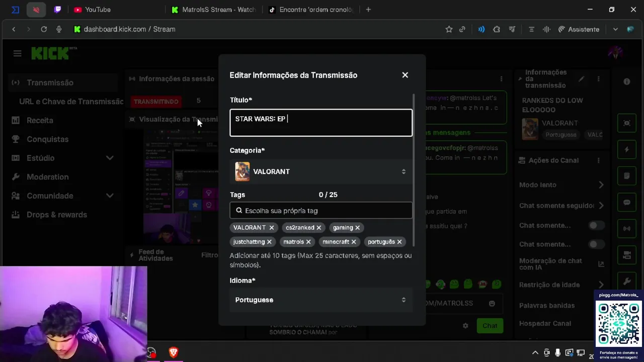Remove the gaming tag
This screenshot has width=644, height=362.
(x=357, y=228)
